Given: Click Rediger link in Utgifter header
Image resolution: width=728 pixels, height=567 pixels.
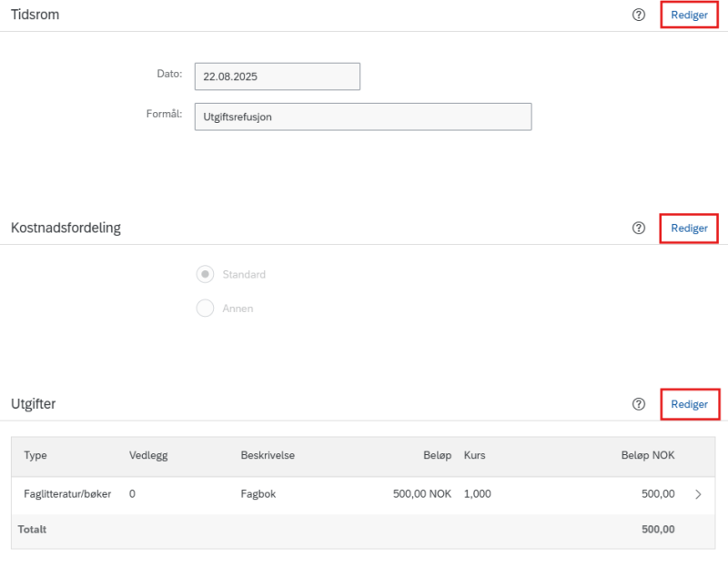Looking at the screenshot, I should point(690,404).
